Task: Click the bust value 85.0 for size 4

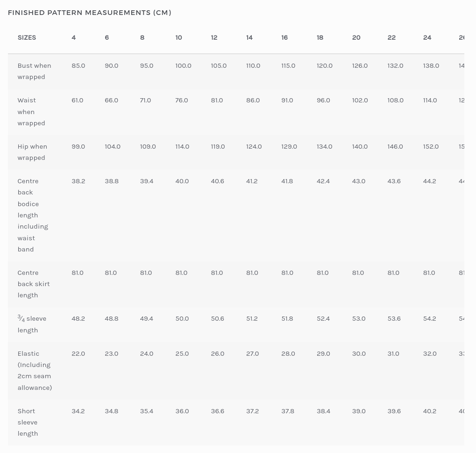Action: click(78, 65)
